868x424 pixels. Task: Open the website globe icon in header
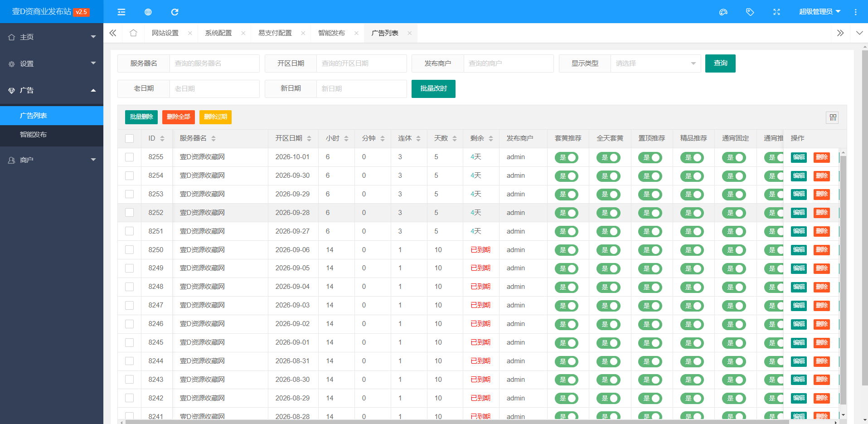148,12
